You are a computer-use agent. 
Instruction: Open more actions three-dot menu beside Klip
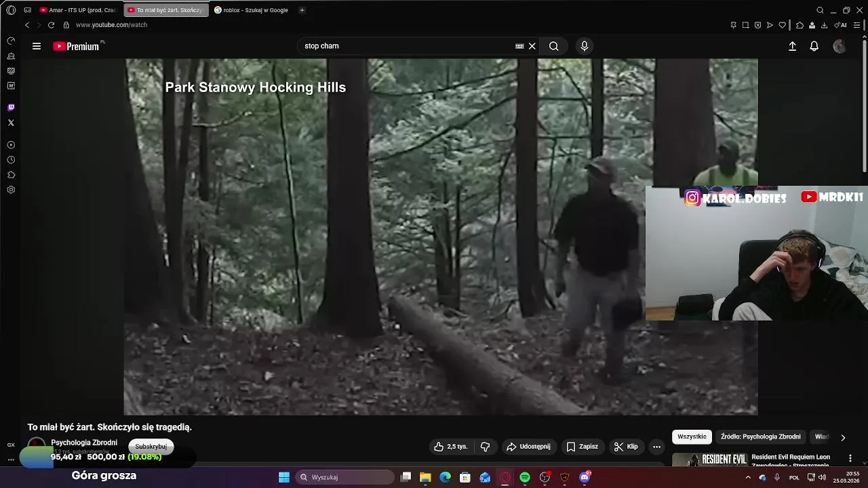point(656,447)
